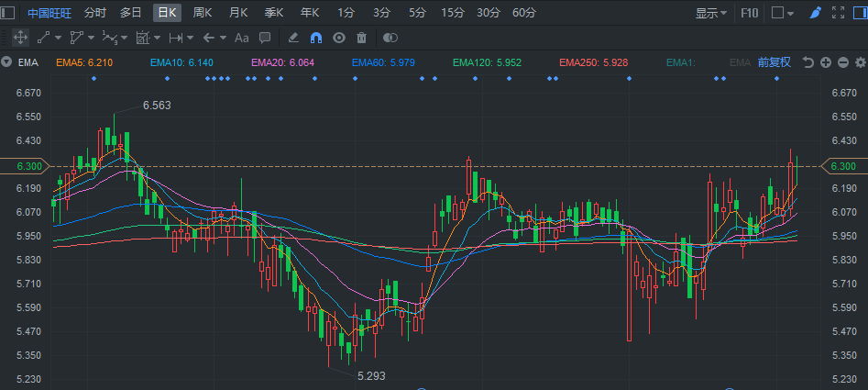Collapse the EMA indicator expander triangle
This screenshot has width=868, height=390.
6,62
